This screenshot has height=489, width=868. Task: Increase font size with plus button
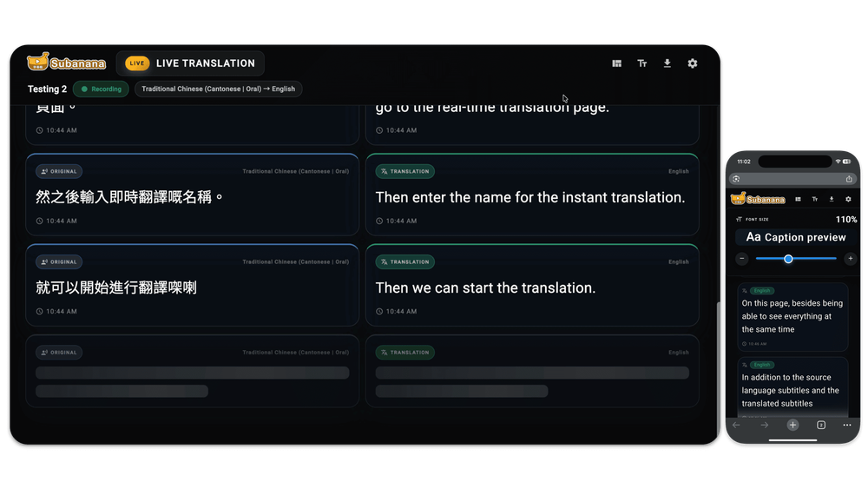pos(850,259)
